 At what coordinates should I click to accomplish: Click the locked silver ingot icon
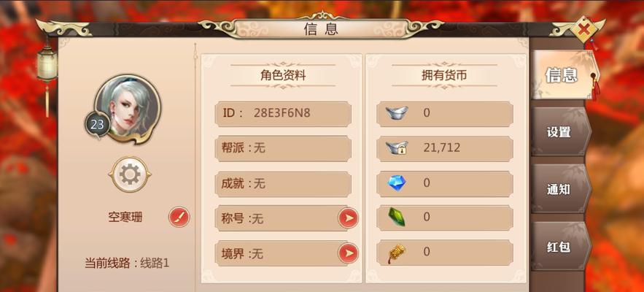tap(397, 147)
